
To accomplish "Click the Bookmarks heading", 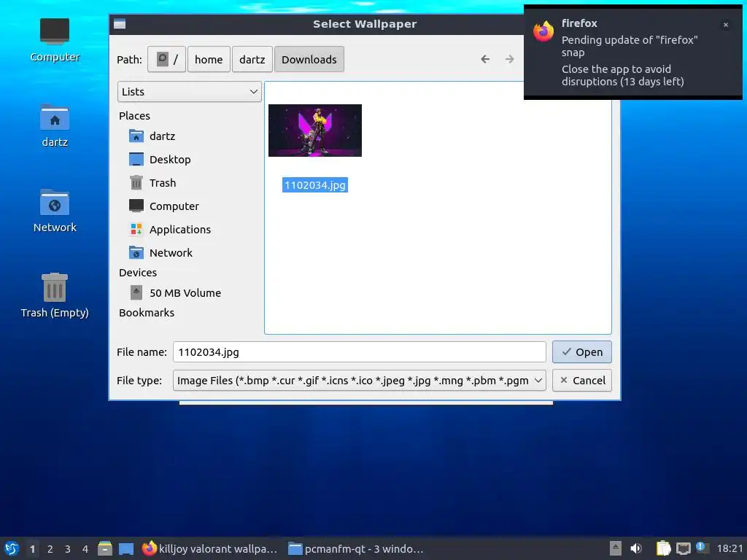I will 147,312.
